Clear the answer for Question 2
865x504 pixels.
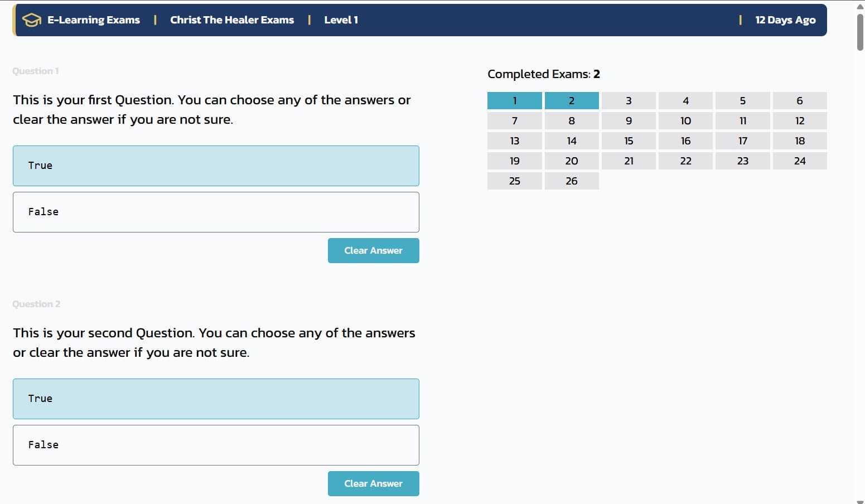373,483
